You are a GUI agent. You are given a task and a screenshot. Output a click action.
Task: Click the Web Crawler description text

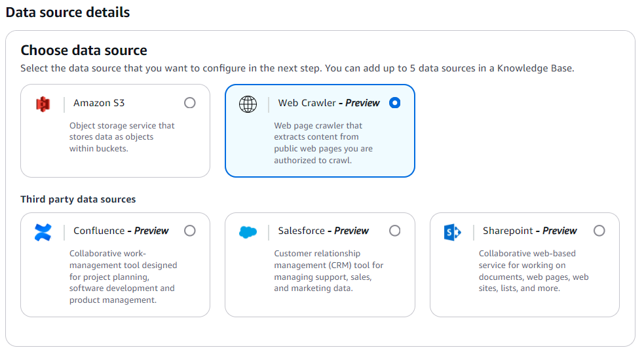point(323,143)
